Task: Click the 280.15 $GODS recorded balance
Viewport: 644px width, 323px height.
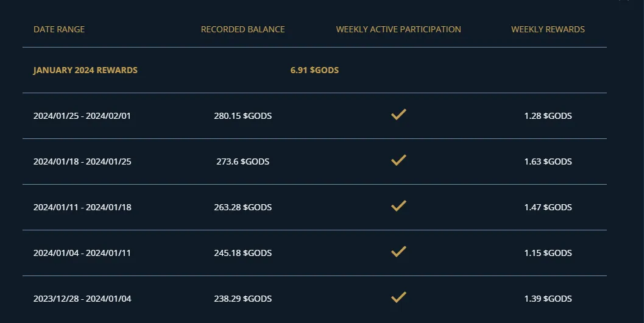Action: tap(242, 116)
